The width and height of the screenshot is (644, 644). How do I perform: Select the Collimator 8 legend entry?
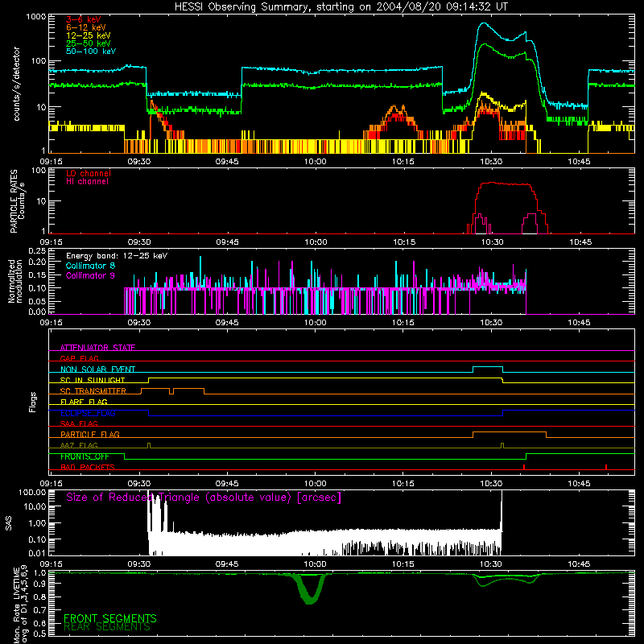[90, 266]
